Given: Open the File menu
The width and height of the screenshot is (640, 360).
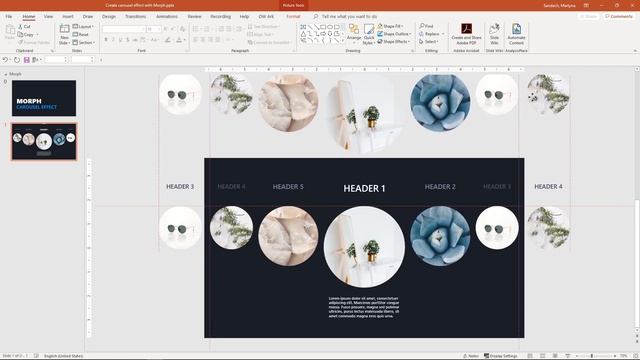Looking at the screenshot, I should click(9, 16).
